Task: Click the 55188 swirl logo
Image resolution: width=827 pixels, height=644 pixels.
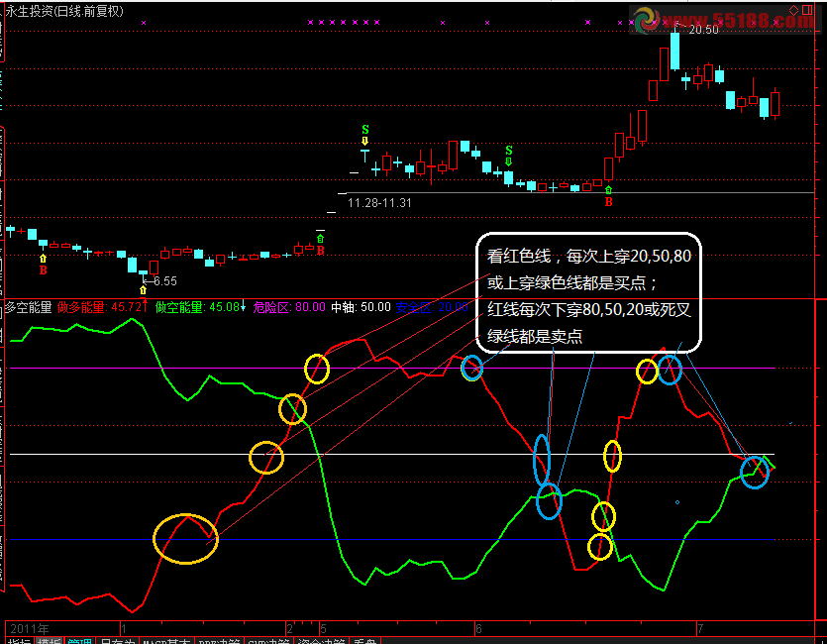Action: click(x=647, y=20)
